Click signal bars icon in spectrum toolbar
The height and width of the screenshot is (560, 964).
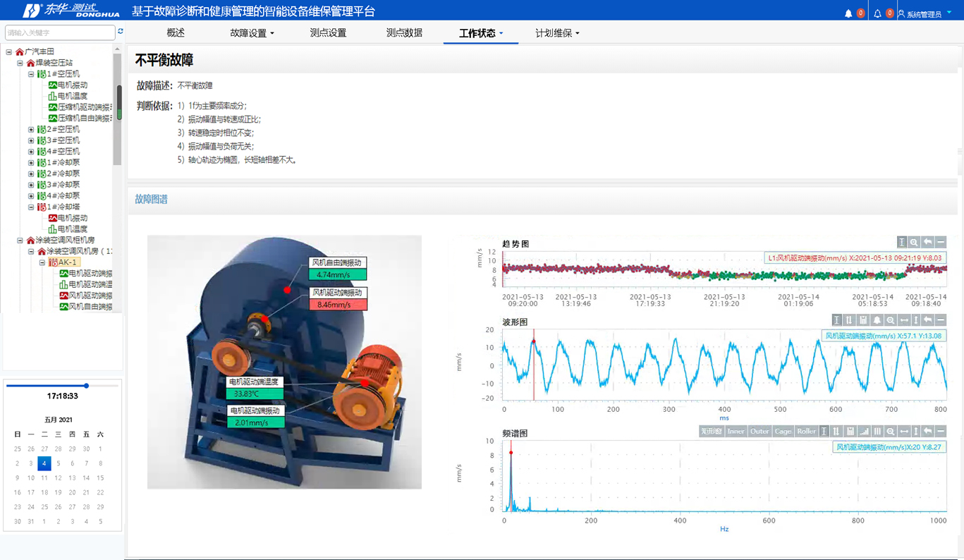(x=864, y=431)
